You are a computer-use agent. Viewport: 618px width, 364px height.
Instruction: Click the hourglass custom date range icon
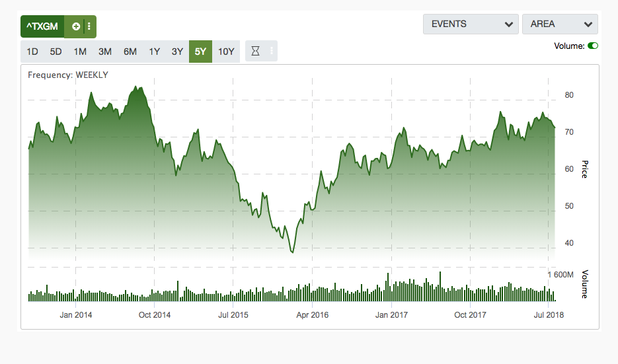pyautogui.click(x=256, y=52)
